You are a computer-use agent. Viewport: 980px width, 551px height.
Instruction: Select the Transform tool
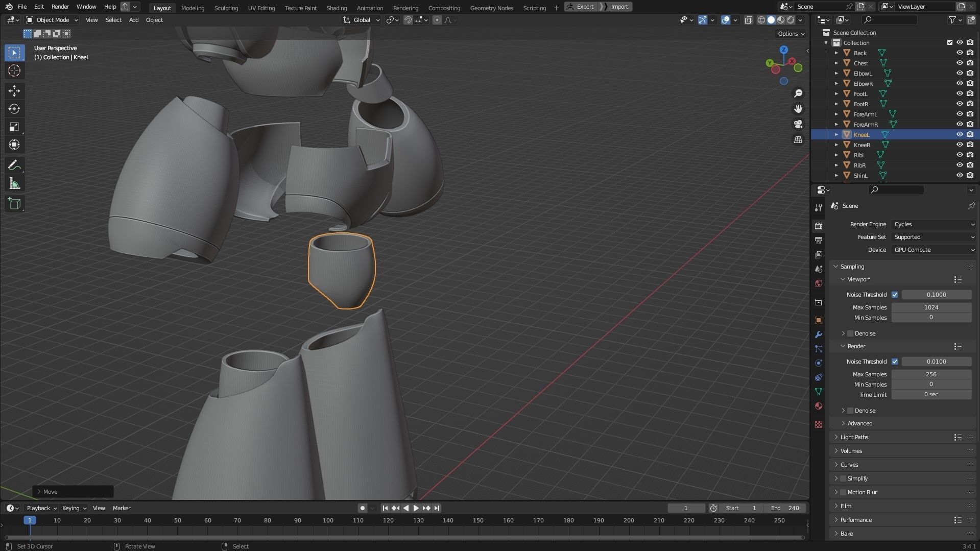click(14, 145)
